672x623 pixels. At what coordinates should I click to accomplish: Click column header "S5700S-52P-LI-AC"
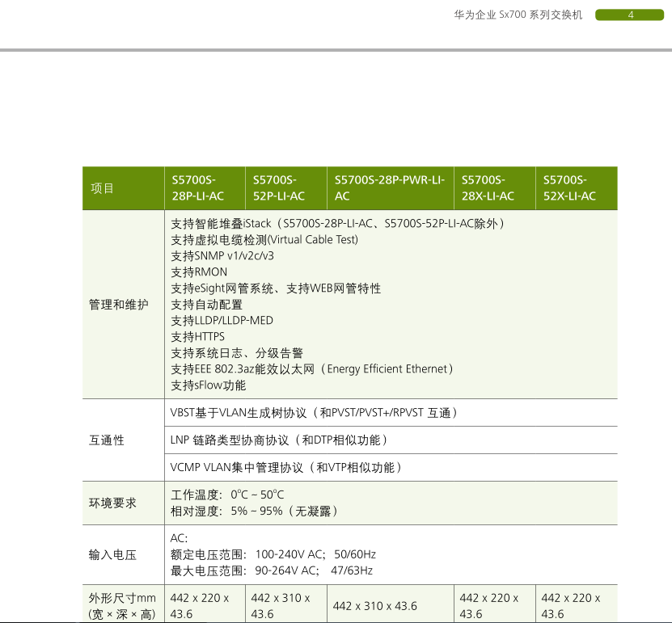coord(286,188)
